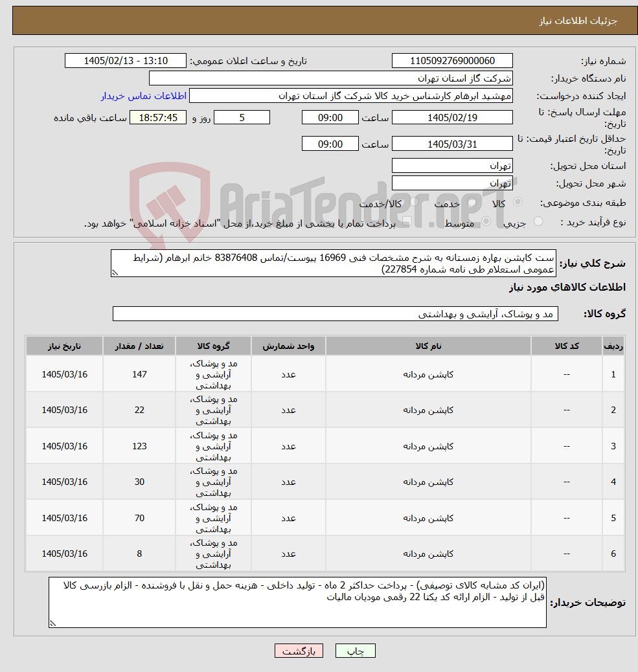
Task: Click the remaining time field 18:57:45
Action: pos(158,117)
